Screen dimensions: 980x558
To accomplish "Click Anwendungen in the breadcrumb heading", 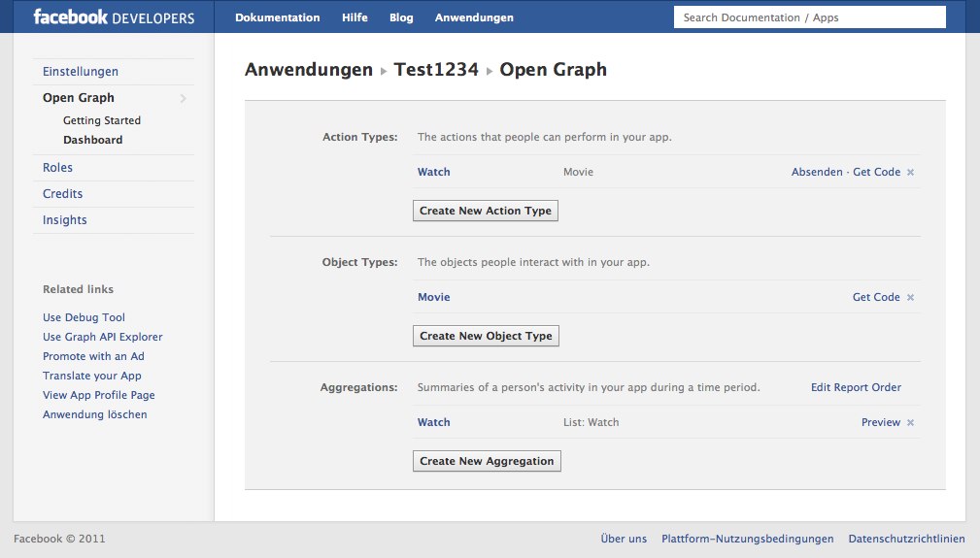I will [309, 69].
